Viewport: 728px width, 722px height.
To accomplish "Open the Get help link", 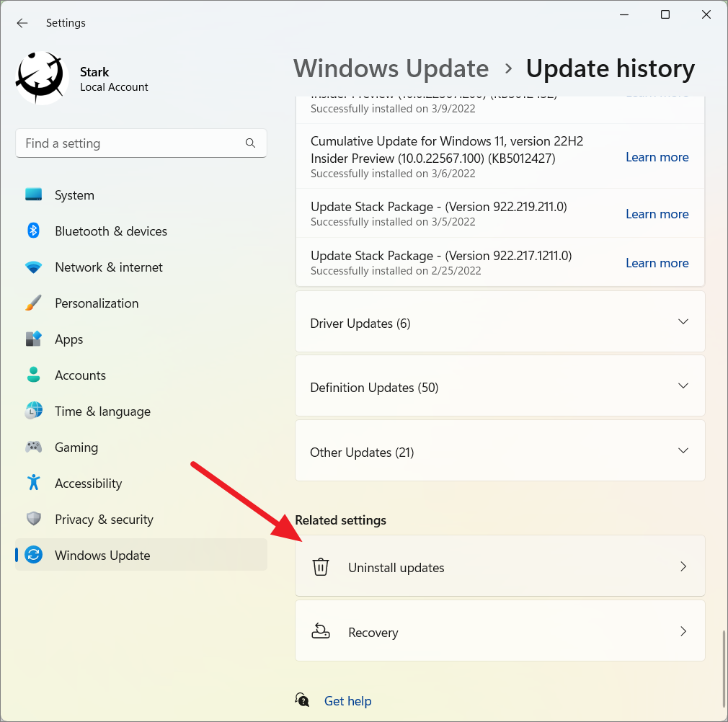I will (x=347, y=700).
